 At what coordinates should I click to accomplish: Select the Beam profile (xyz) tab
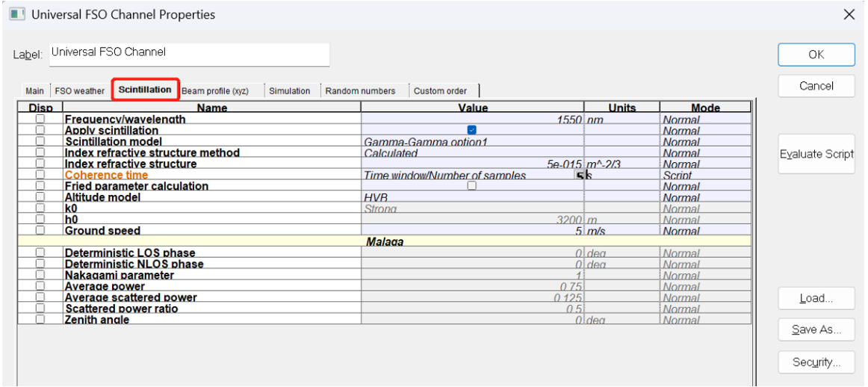click(x=215, y=91)
